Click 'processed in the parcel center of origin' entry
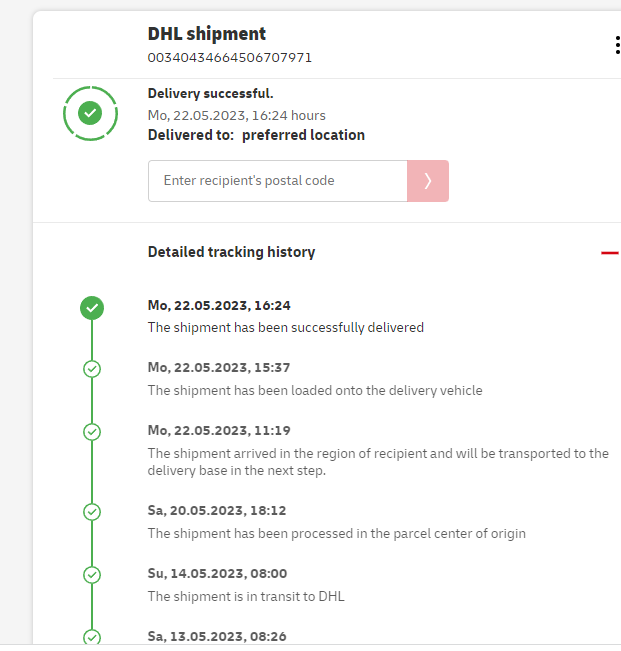This screenshot has width=621, height=651. coord(336,533)
